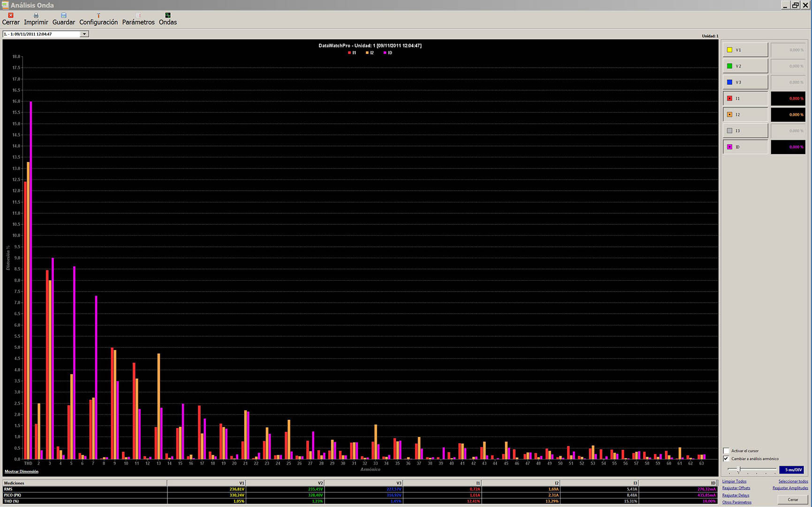The image size is (812, 507).
Task: Click the Limpiar Todos link
Action: 734,481
